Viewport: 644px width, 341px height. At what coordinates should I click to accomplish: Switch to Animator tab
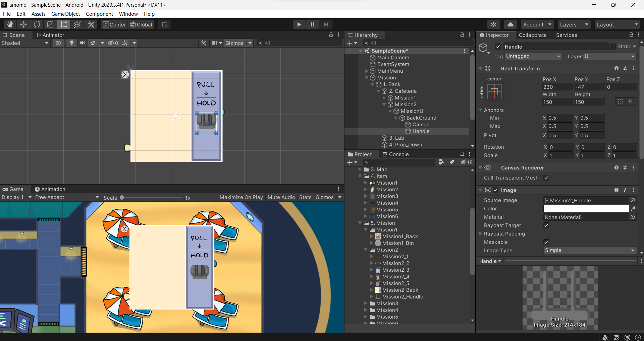coord(50,35)
